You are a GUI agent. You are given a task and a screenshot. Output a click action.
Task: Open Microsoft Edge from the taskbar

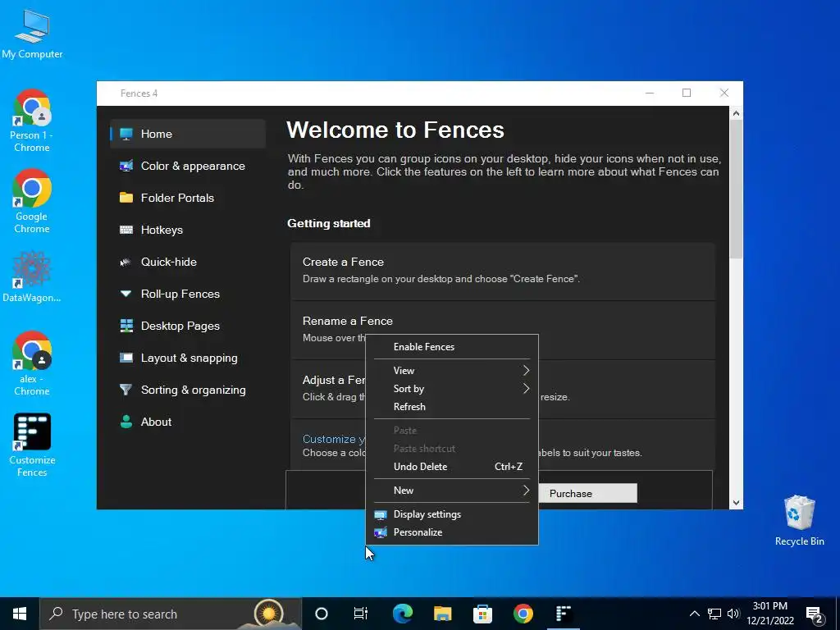(x=403, y=614)
